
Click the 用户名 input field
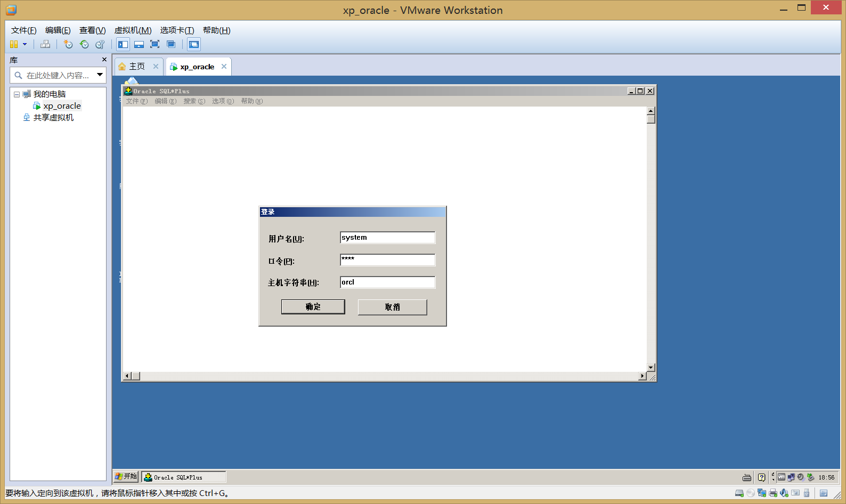pyautogui.click(x=387, y=238)
